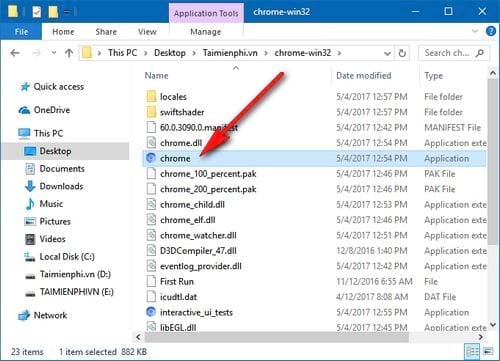Screen dimensions: 500x361
Task: Click This PC in the address breadcrumb
Action: pyautogui.click(x=122, y=53)
